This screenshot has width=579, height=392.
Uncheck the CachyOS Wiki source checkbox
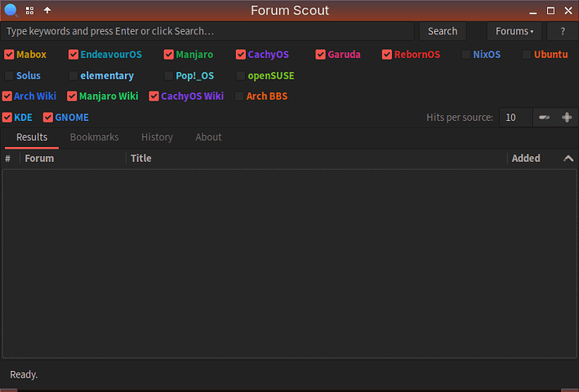[x=154, y=97]
